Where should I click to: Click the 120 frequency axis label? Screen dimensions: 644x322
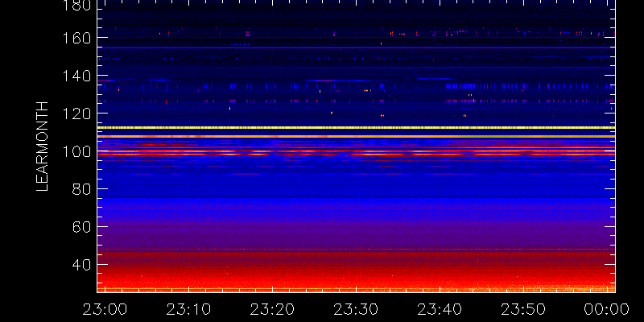[x=76, y=114]
